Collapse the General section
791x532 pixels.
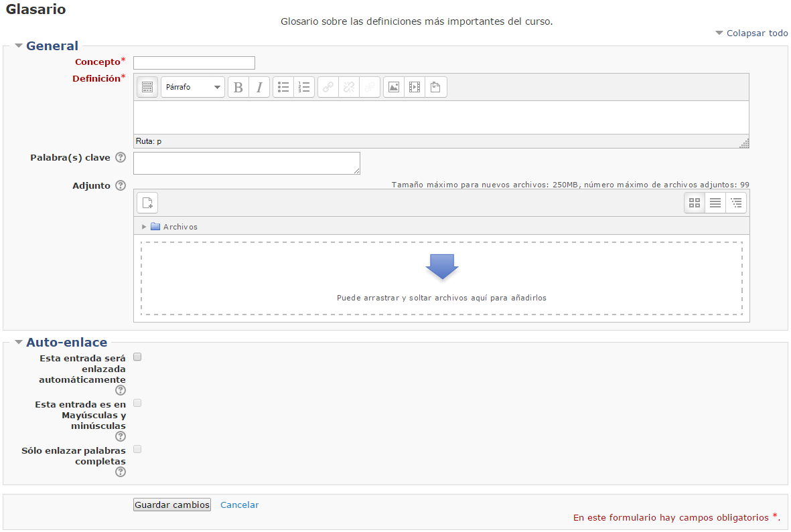(x=19, y=46)
